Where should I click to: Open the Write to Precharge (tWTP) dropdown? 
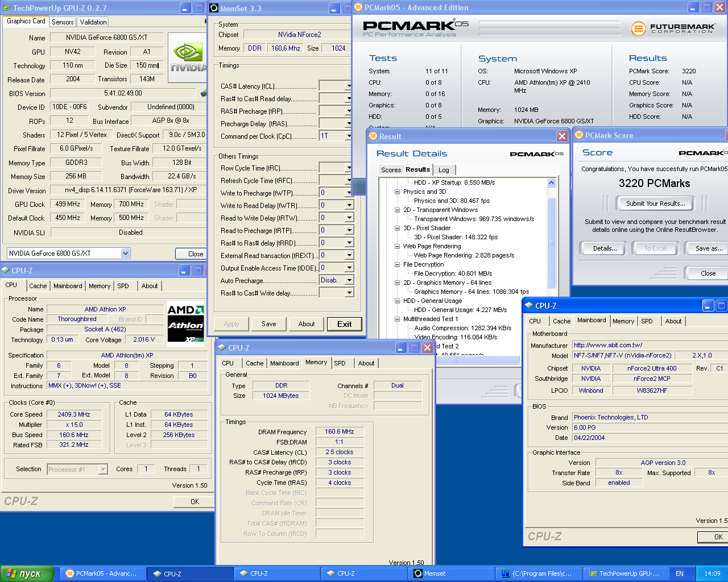349,193
